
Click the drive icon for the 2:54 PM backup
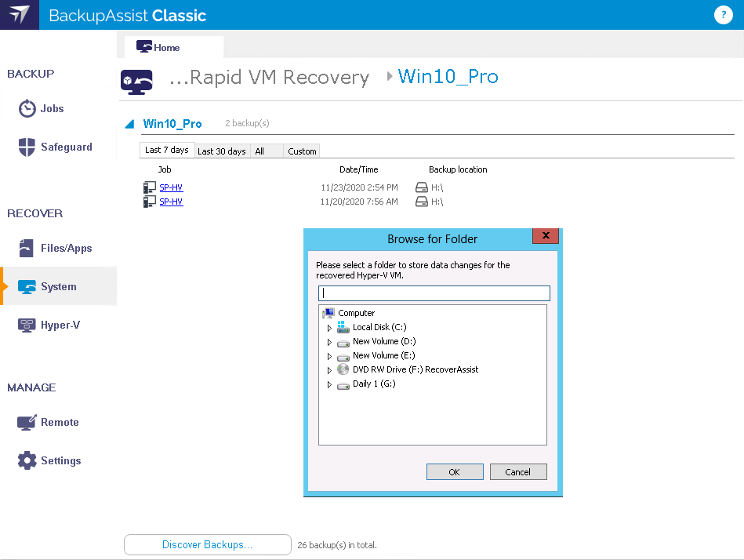click(x=421, y=187)
